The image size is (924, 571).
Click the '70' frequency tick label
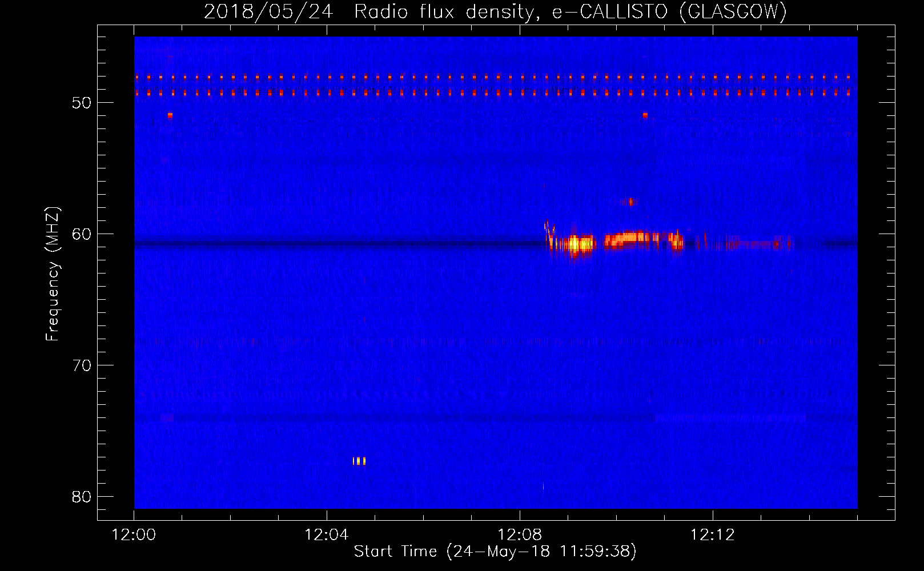(82, 365)
